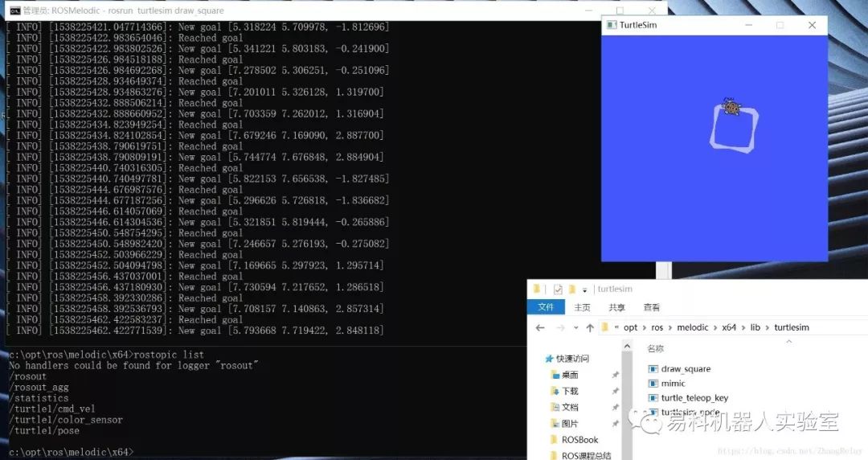Click the Quick access star icon
868x460 pixels.
click(x=549, y=359)
